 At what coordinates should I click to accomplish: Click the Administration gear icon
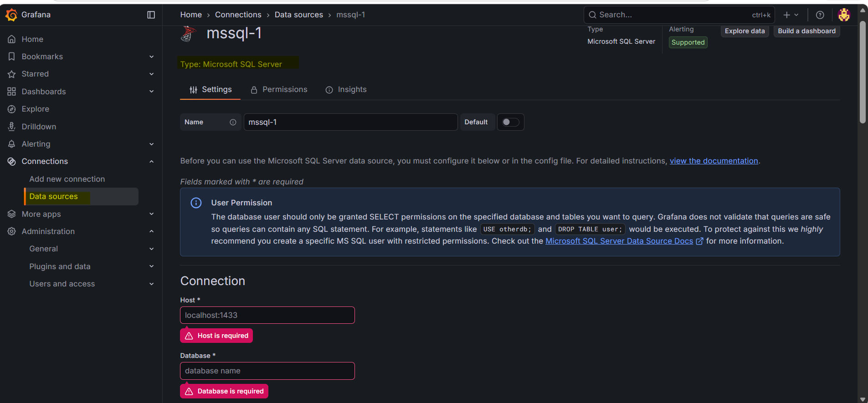[x=12, y=231]
